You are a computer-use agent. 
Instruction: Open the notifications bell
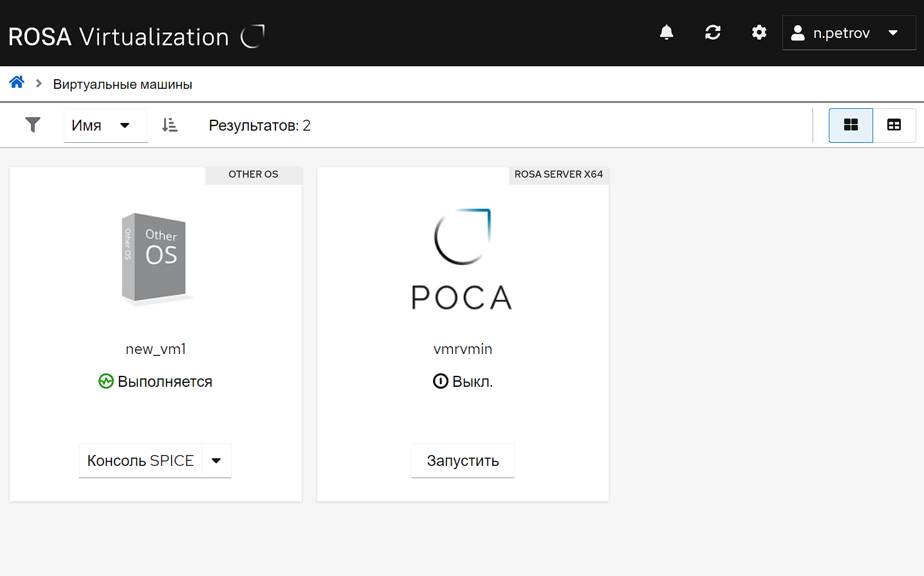[667, 33]
